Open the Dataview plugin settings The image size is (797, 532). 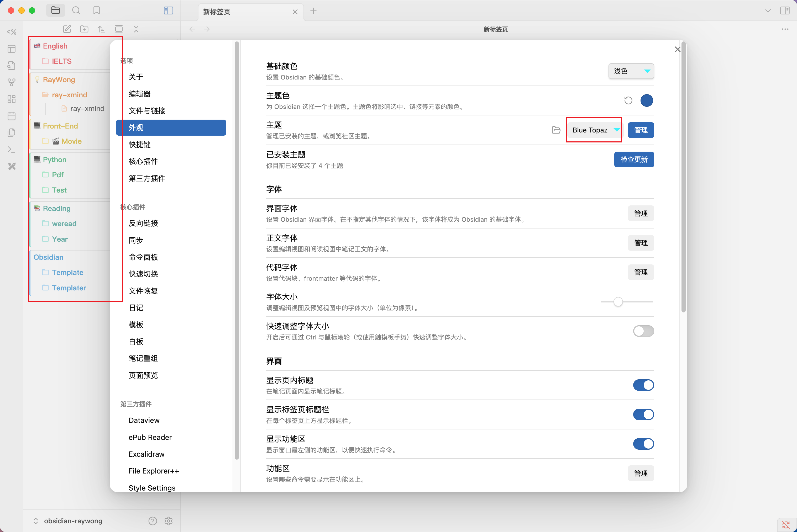coord(171,420)
